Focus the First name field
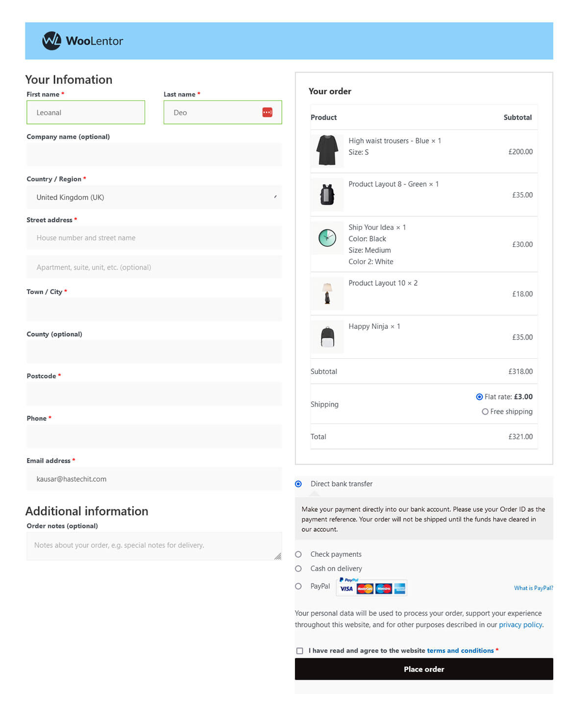The height and width of the screenshot is (718, 588). click(86, 112)
